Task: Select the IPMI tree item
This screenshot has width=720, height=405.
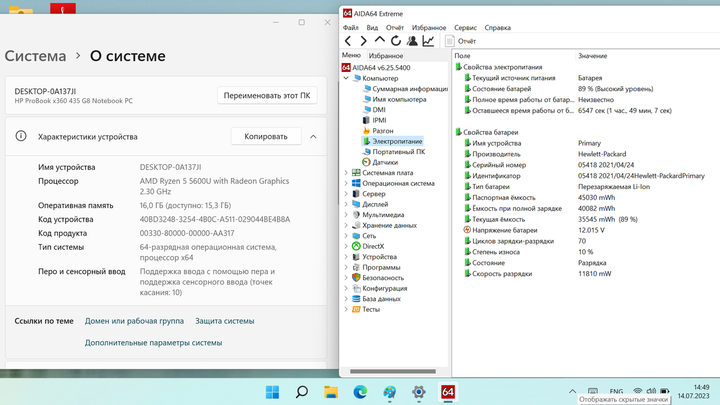Action: 375,120
